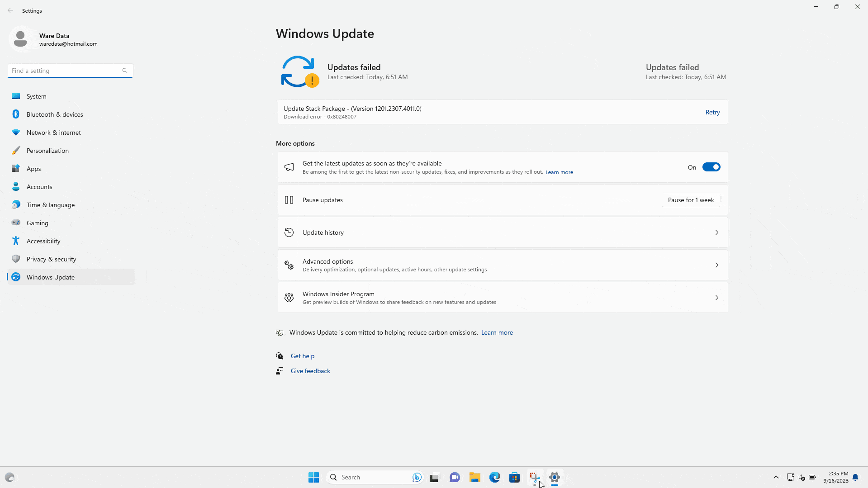The width and height of the screenshot is (868, 488).
Task: Click the Time & language globe icon
Action: (x=16, y=205)
